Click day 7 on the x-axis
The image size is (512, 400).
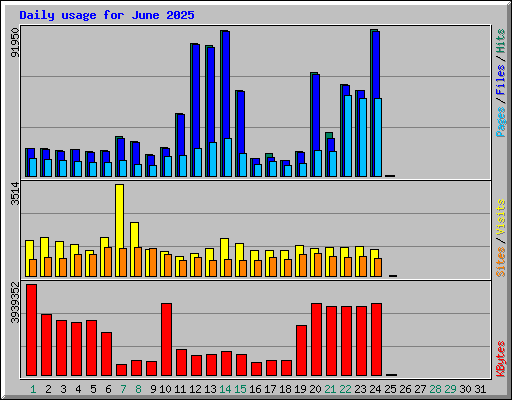[124, 389]
